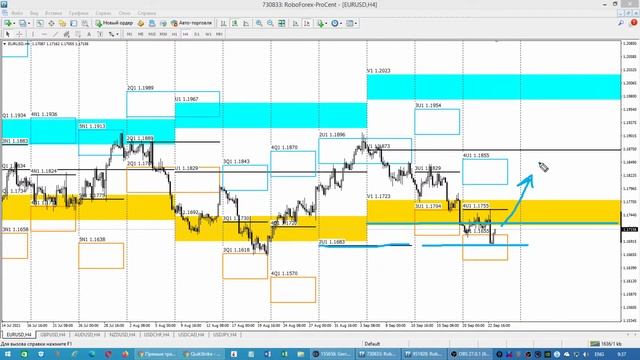The image size is (640, 360).
Task: Select the Fibonacci retracement tool
Action: 78,34
